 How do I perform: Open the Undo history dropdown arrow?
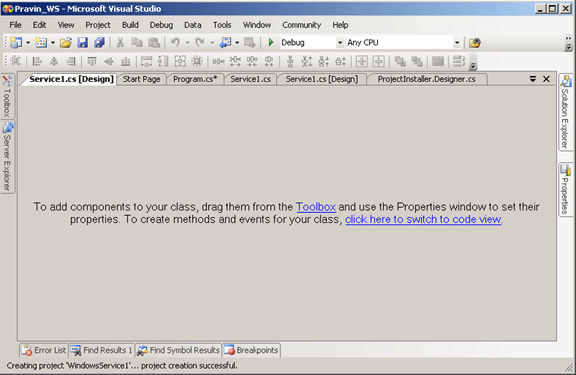pyautogui.click(x=187, y=43)
